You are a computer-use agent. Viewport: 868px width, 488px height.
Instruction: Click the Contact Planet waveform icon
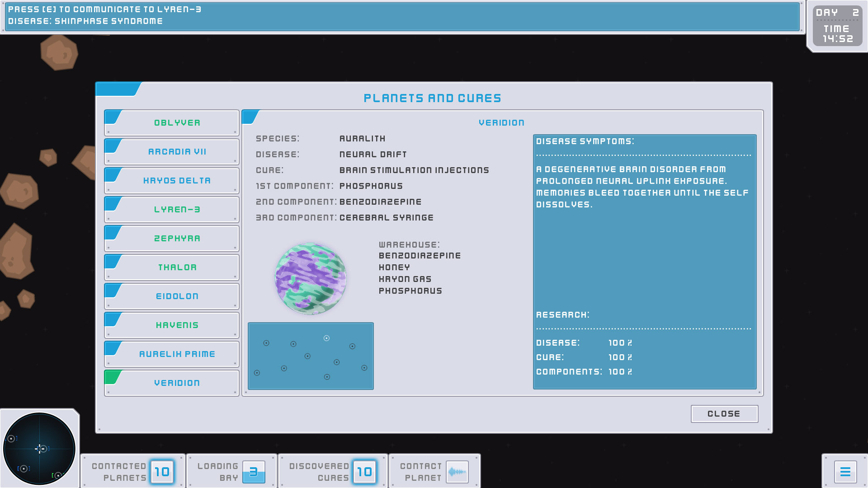[x=457, y=472]
